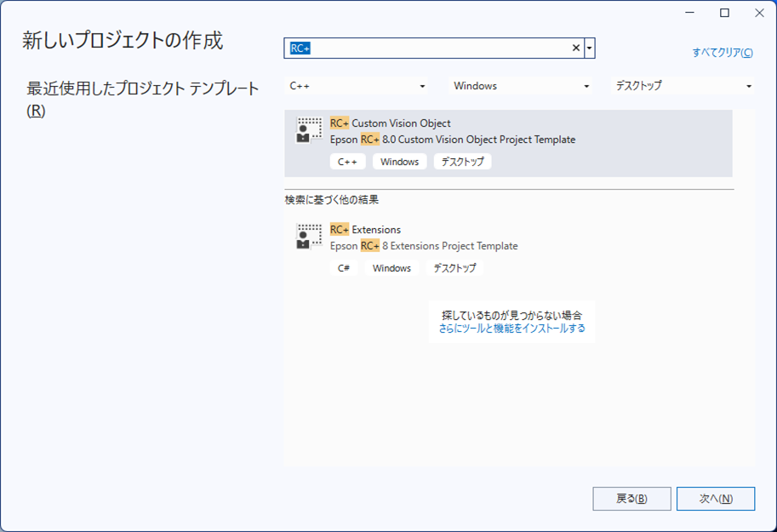Click さらにツールと機能をインストールする link
The height and width of the screenshot is (532, 777).
tap(511, 329)
